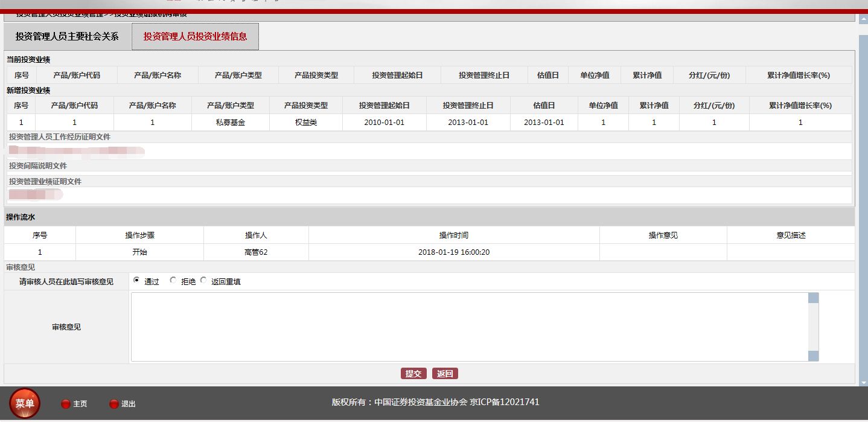This screenshot has width=868, height=422.
Task: Click 分红/(元/份) header in 新增投资业绩 table
Action: click(714, 106)
